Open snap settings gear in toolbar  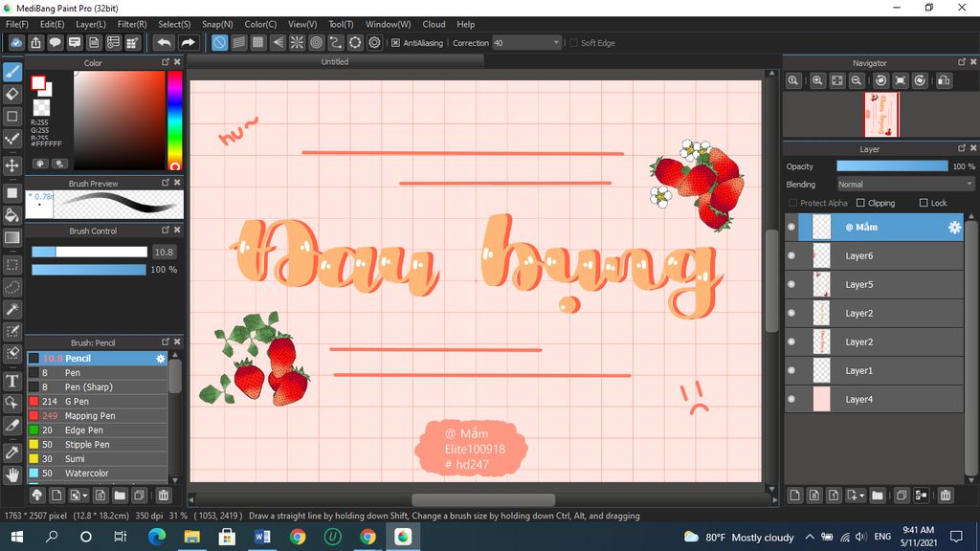374,42
